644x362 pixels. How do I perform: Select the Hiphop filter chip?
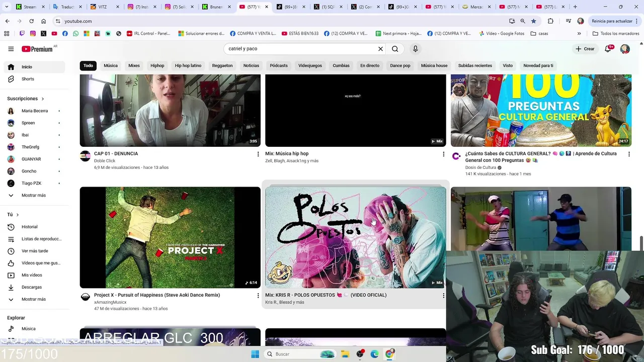pos(157,65)
